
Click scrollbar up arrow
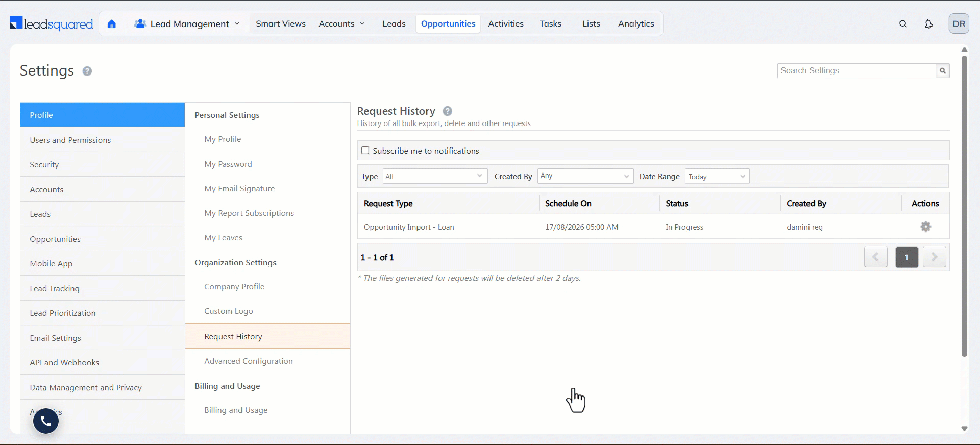[964, 50]
